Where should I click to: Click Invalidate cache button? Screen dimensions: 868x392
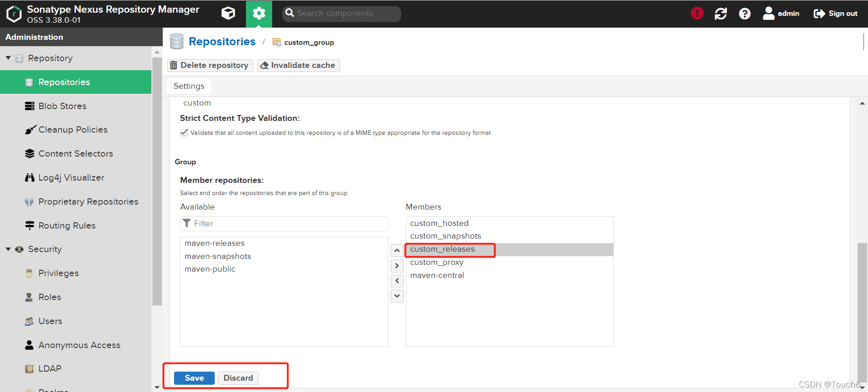point(298,65)
